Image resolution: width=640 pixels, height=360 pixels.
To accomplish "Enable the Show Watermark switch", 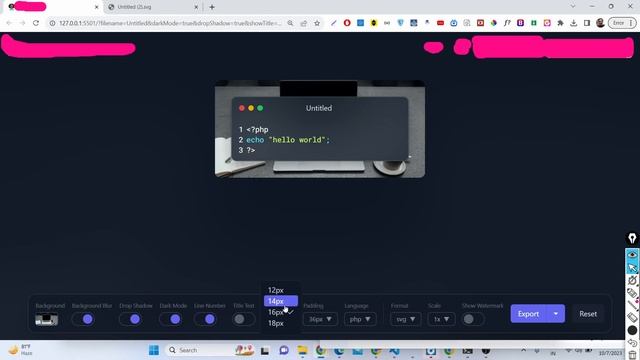I will point(473,319).
